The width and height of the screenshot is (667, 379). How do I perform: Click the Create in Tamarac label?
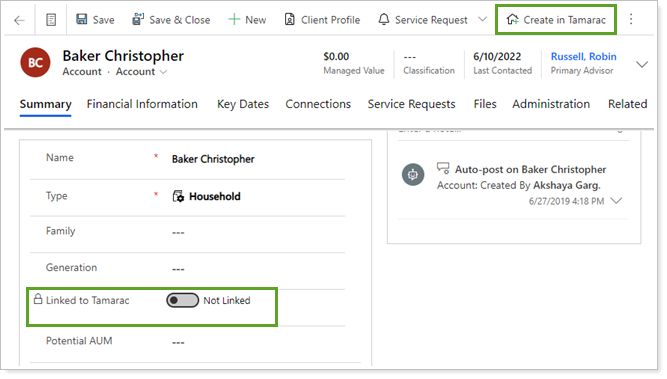pyautogui.click(x=564, y=20)
